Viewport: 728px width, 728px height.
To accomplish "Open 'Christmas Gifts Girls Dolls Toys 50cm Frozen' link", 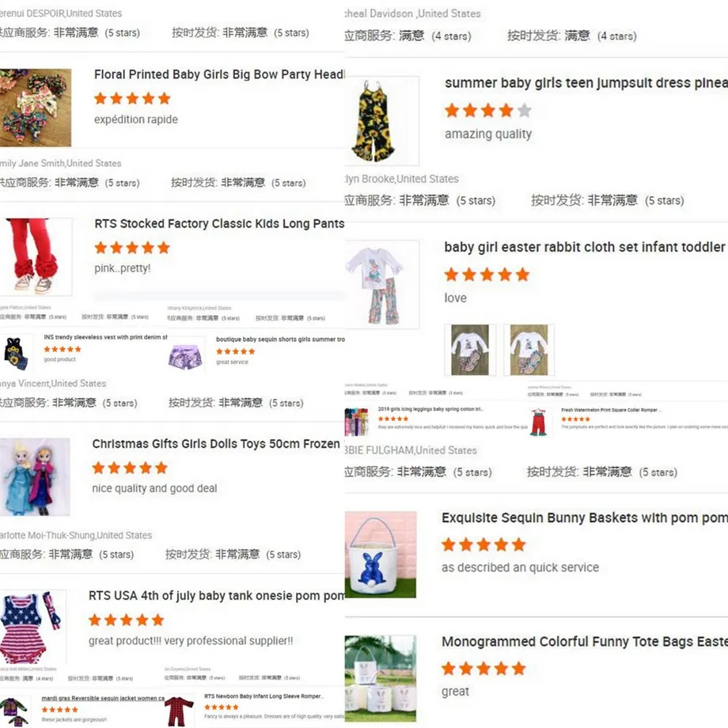I will click(x=216, y=444).
